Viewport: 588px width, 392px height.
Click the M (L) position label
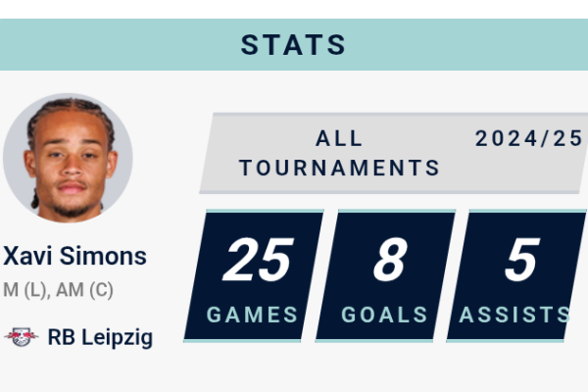tap(26, 290)
